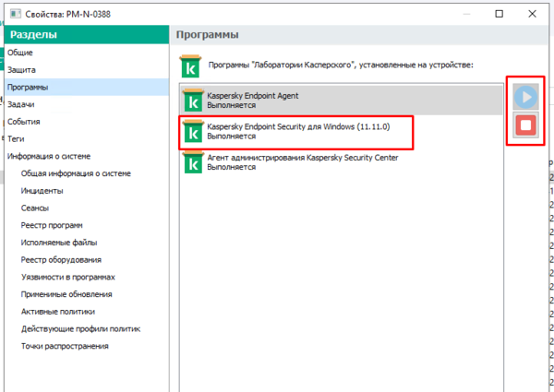
Task: Select Агент администрирования Kaspersky Security Center row
Action: [342, 162]
